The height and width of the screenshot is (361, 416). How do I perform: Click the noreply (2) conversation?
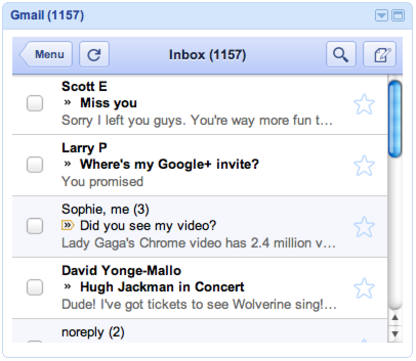pos(93,332)
